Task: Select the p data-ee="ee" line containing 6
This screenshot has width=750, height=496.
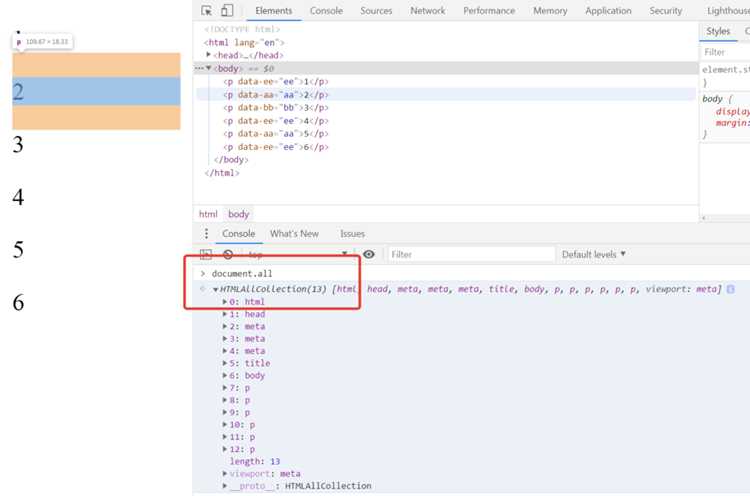Action: tap(276, 147)
